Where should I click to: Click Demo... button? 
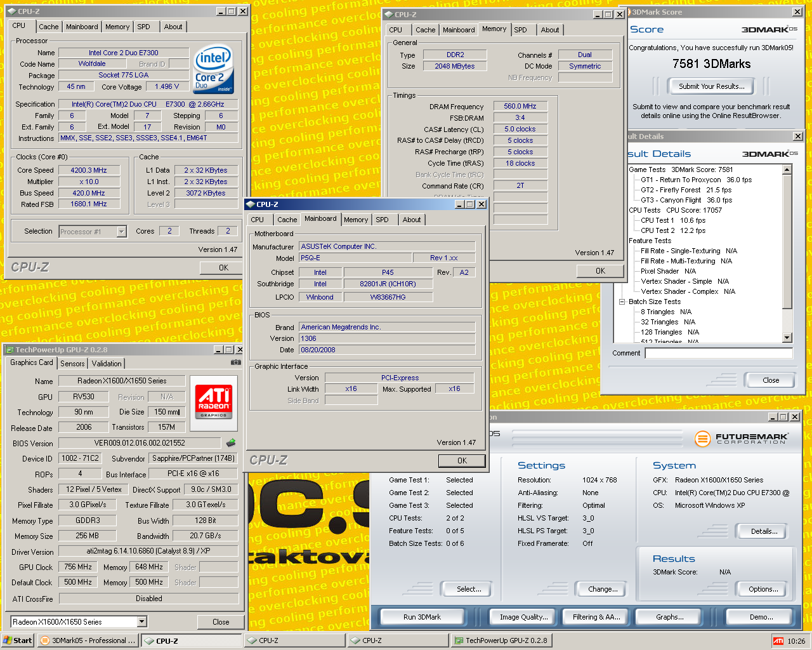[761, 617]
